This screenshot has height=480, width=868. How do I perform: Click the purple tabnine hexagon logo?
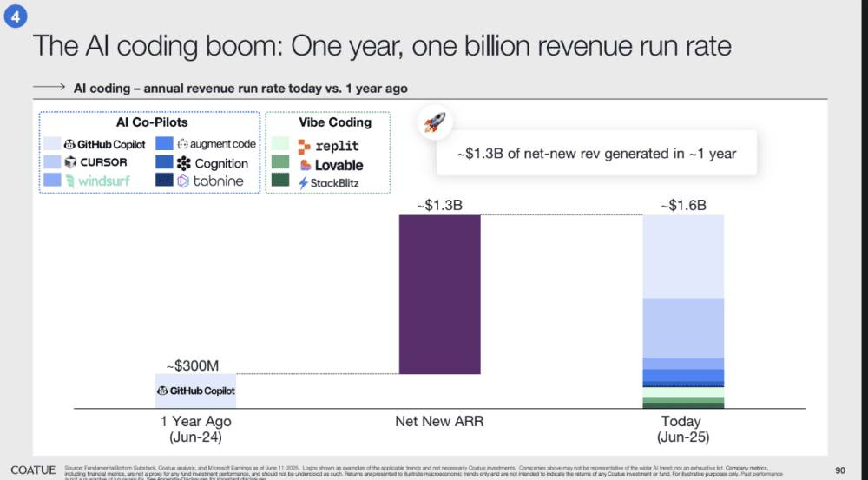pyautogui.click(x=183, y=181)
